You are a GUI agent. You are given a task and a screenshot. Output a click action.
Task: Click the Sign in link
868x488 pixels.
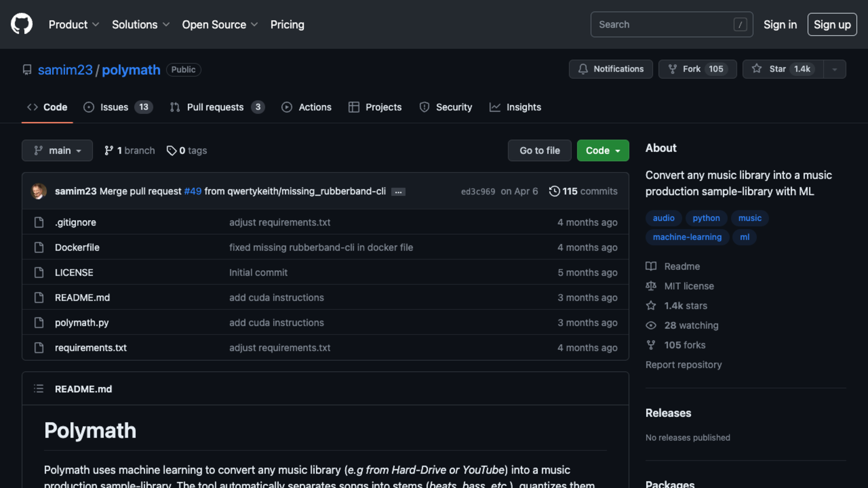(780, 25)
